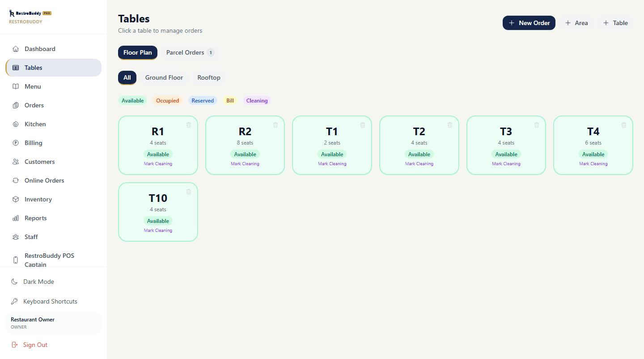The width and height of the screenshot is (644, 359).
Task: Click the Billing rupee icon in sidebar
Action: click(16, 143)
